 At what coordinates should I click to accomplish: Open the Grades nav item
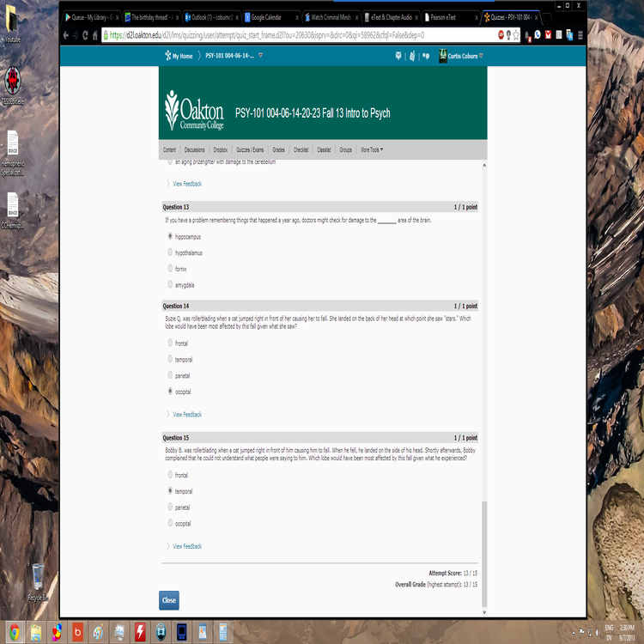pyautogui.click(x=279, y=149)
